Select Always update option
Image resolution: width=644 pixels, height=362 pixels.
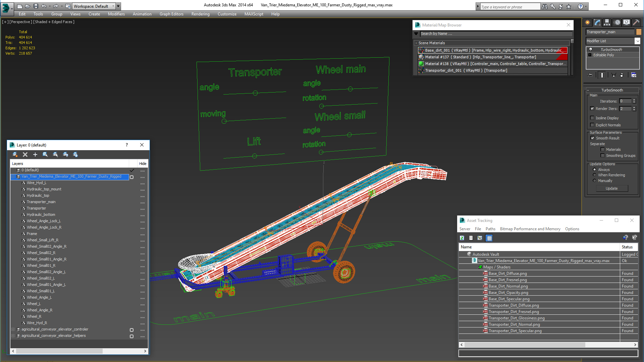pyautogui.click(x=594, y=170)
